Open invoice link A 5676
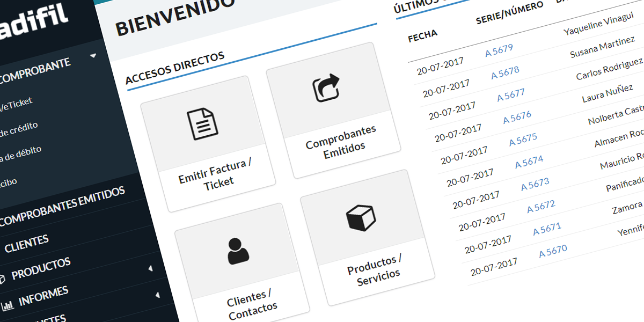Viewport: 644px width, 322px height. tap(517, 118)
